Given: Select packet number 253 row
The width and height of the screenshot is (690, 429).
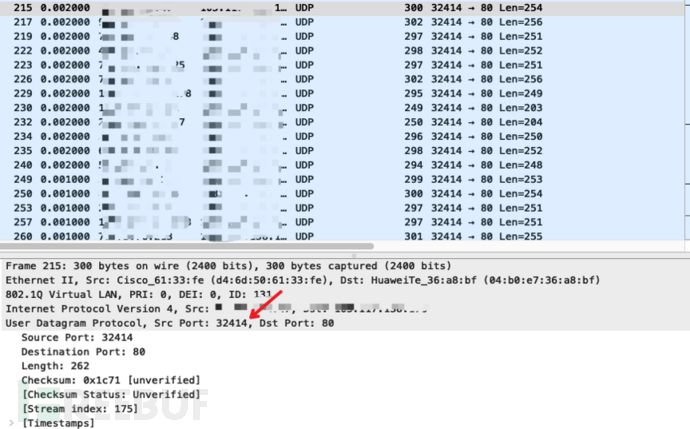Looking at the screenshot, I should 342,208.
